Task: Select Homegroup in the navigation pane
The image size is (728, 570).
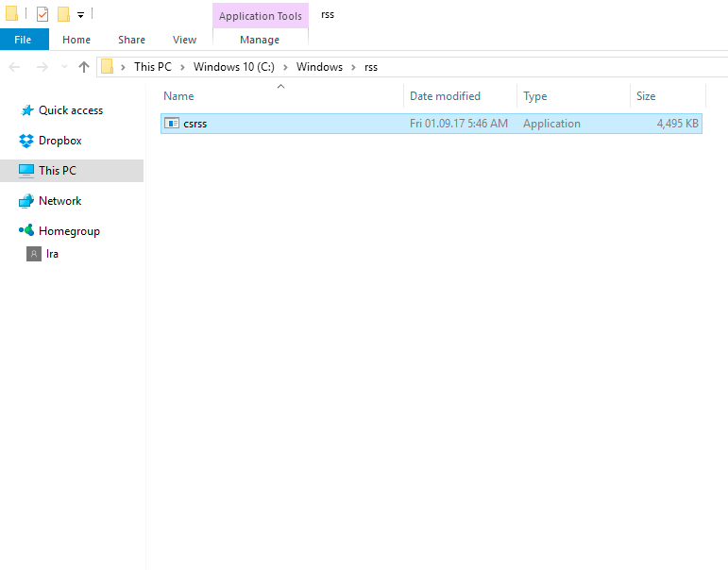Action: [68, 231]
